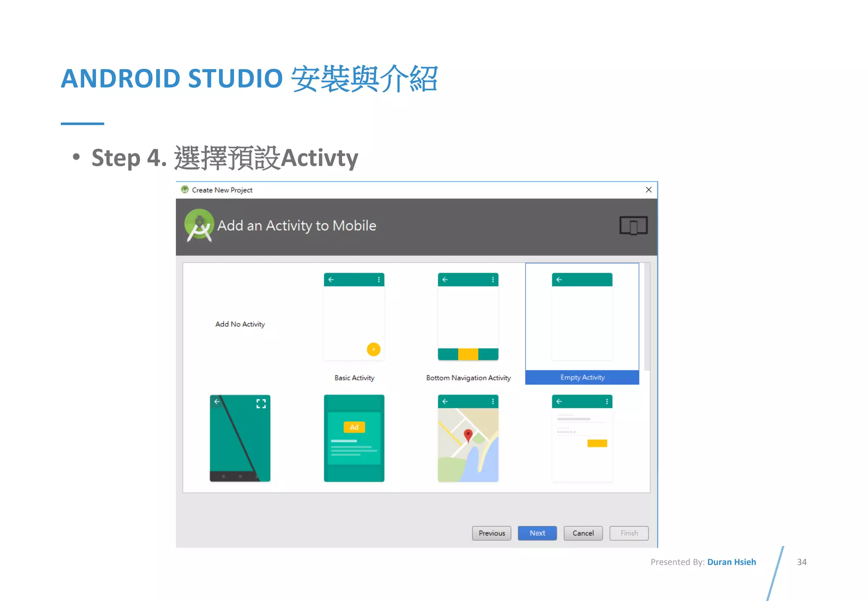Click the yellow Ad badge in Ads template
The height and width of the screenshot is (601, 868).
pos(354,427)
